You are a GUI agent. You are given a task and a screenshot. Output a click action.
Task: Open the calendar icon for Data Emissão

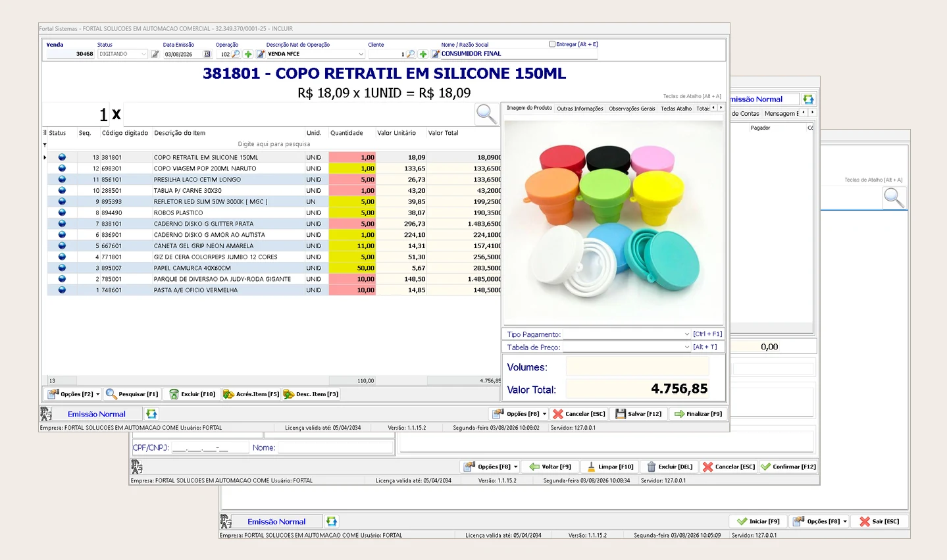coord(207,54)
